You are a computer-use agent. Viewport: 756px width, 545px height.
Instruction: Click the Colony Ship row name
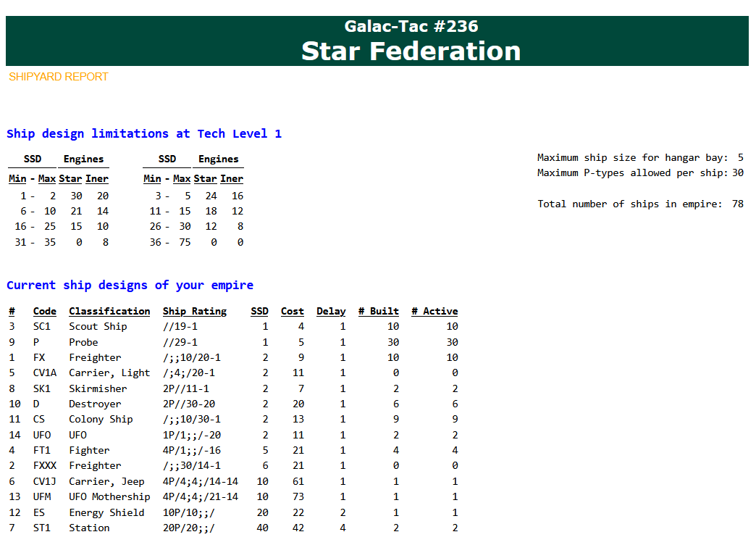coord(101,419)
